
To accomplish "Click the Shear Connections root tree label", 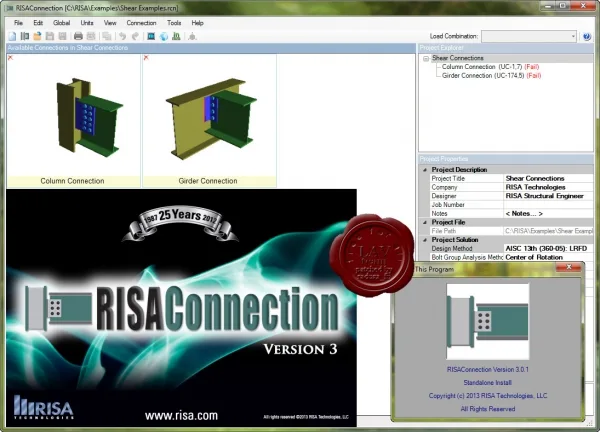I will (458, 58).
